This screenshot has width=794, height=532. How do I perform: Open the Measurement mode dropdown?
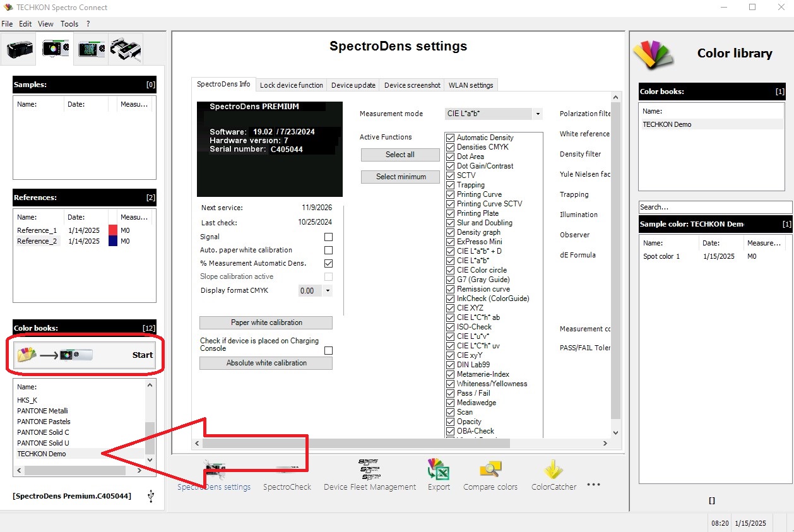pos(538,114)
